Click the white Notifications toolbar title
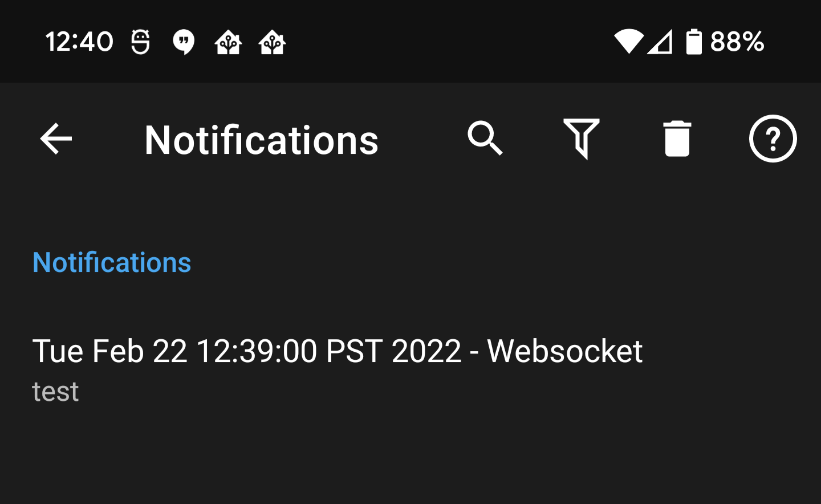This screenshot has height=504, width=821. [261, 140]
